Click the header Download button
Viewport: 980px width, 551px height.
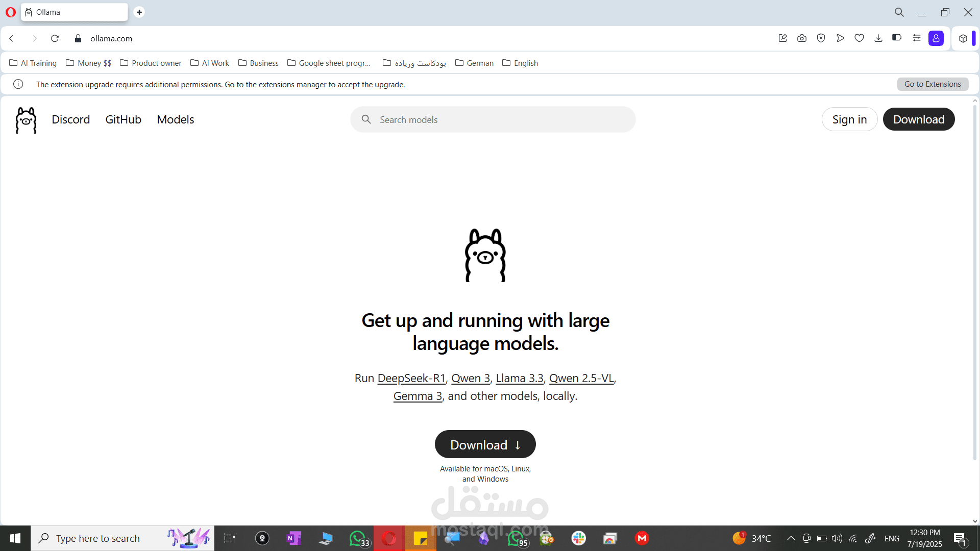click(x=919, y=119)
